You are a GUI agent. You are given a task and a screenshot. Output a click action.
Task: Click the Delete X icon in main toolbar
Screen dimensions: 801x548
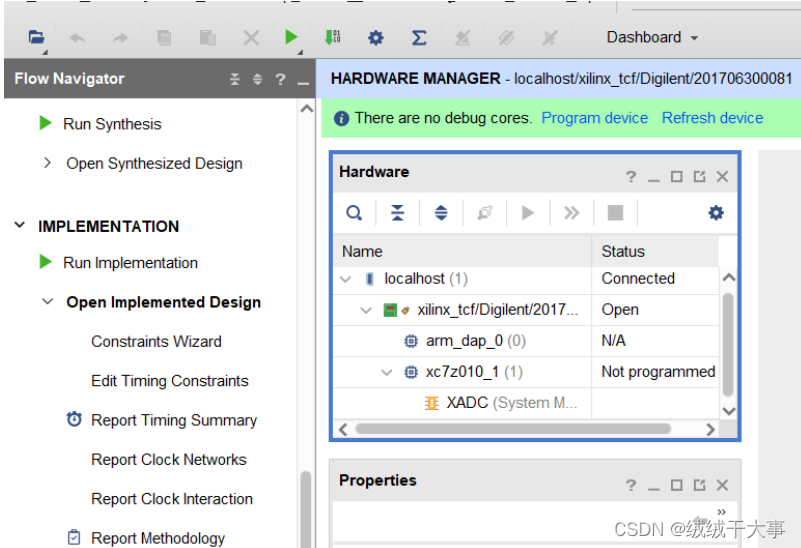[x=251, y=38]
